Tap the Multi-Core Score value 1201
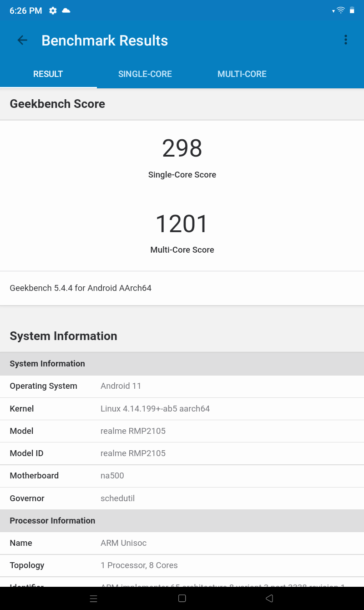Viewport: 364px width, 610px height. (182, 224)
